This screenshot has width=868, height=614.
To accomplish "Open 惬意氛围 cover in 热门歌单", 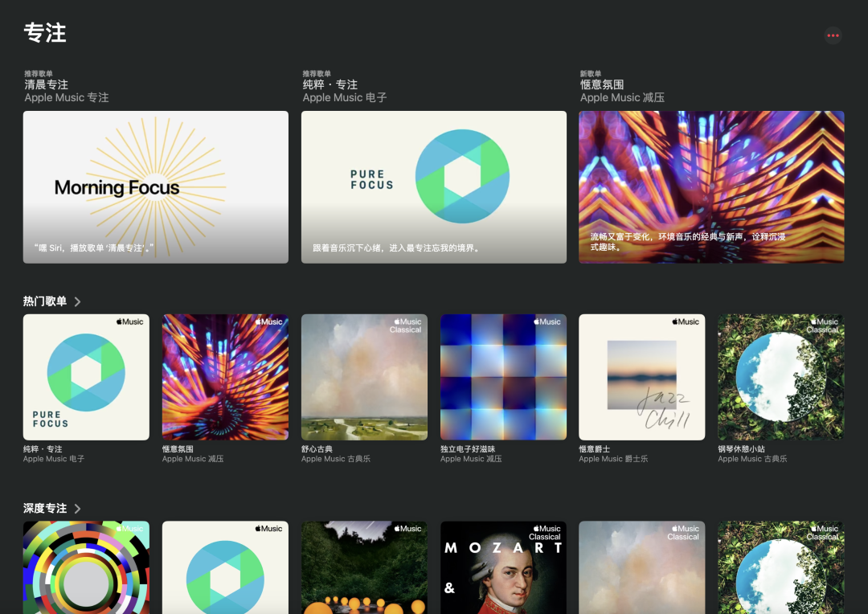I will (x=225, y=377).
